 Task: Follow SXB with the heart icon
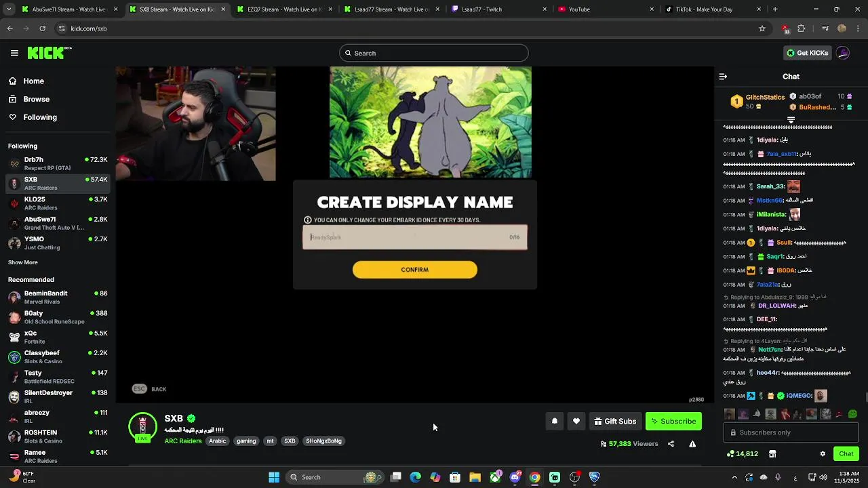(x=576, y=422)
